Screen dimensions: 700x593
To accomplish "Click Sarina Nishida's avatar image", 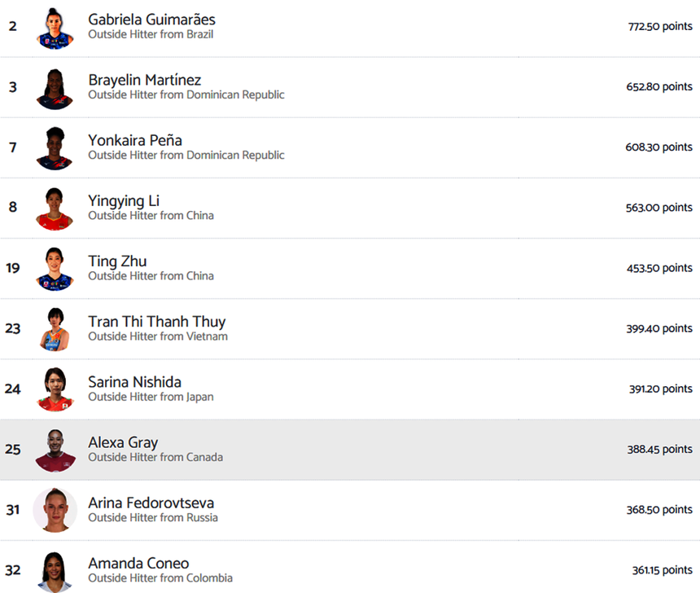I will [x=55, y=389].
